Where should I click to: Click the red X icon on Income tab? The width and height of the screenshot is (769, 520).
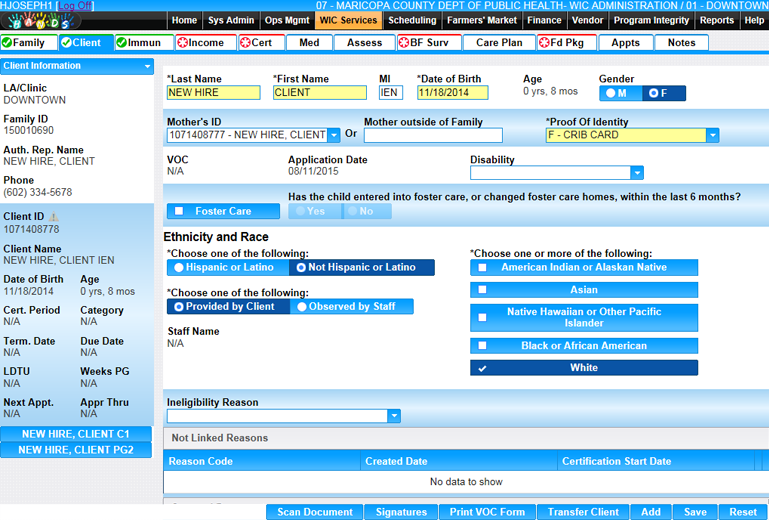click(x=182, y=43)
